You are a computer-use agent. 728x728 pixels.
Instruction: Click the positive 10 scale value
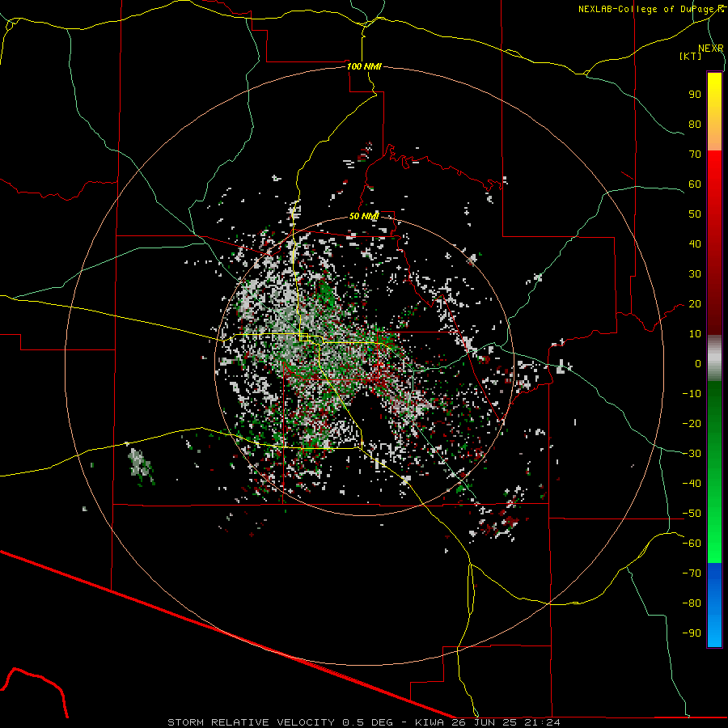coord(695,334)
